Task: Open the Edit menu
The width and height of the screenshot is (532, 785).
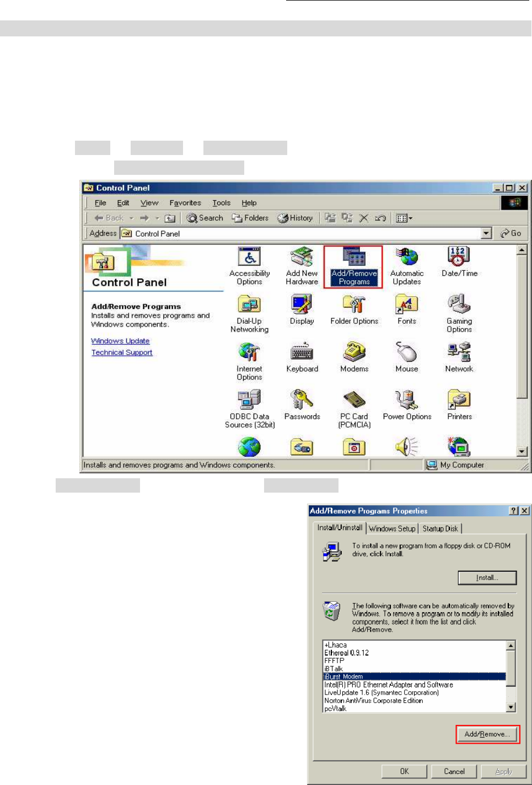Action: point(123,202)
